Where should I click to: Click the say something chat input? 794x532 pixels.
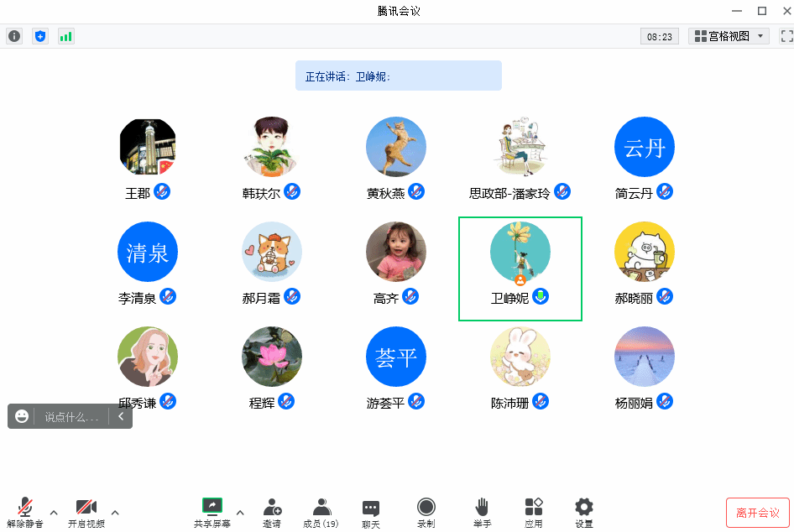71,416
